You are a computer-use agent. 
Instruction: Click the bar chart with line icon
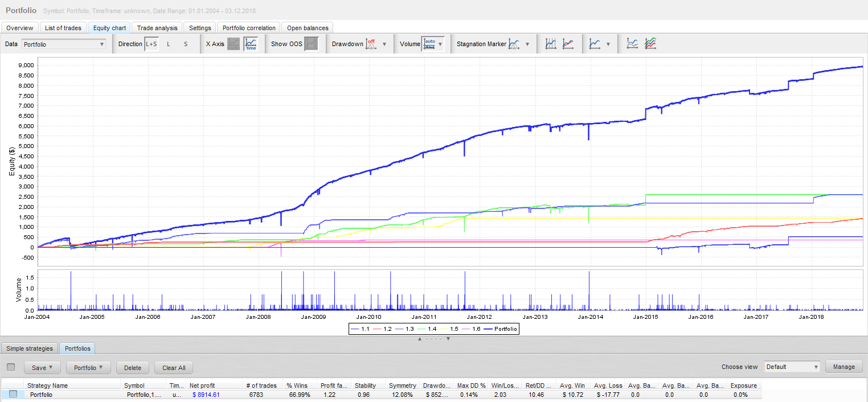click(x=550, y=44)
